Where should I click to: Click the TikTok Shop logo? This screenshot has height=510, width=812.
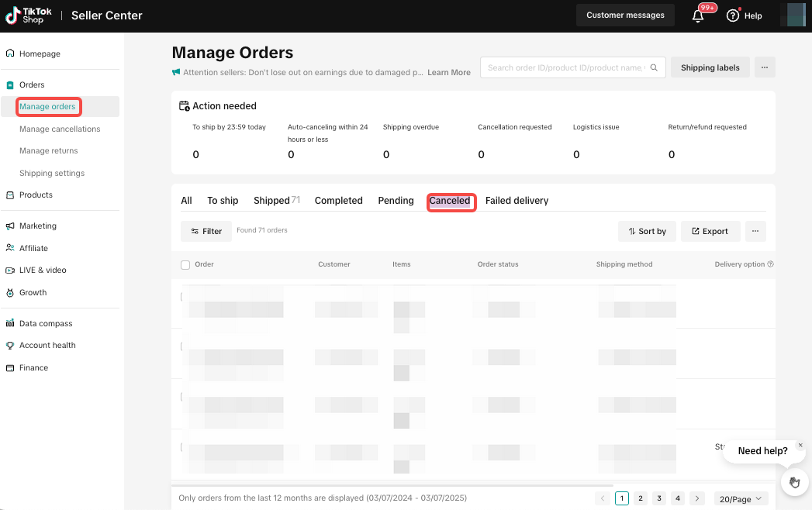pyautogui.click(x=25, y=16)
